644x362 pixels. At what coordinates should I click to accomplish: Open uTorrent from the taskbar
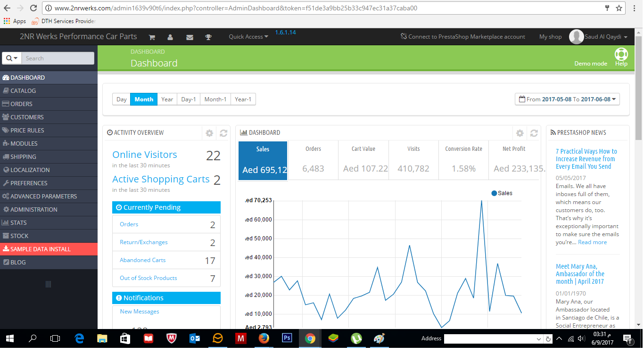click(356, 338)
